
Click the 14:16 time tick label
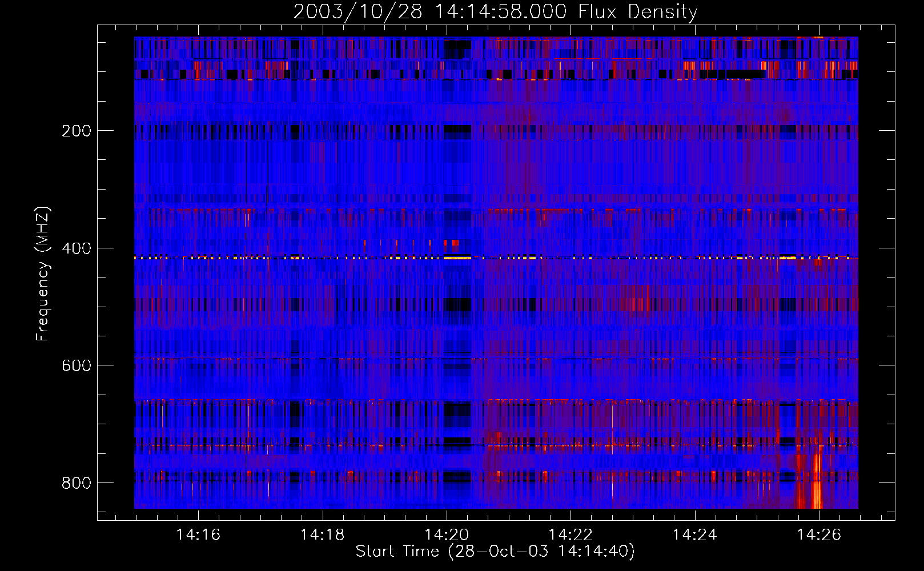[x=198, y=534]
